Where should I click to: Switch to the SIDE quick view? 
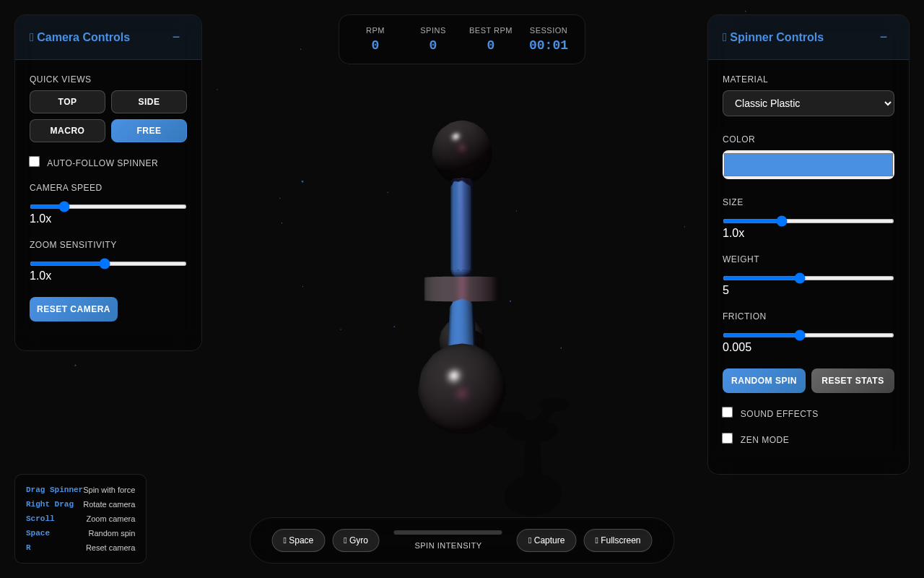149,102
